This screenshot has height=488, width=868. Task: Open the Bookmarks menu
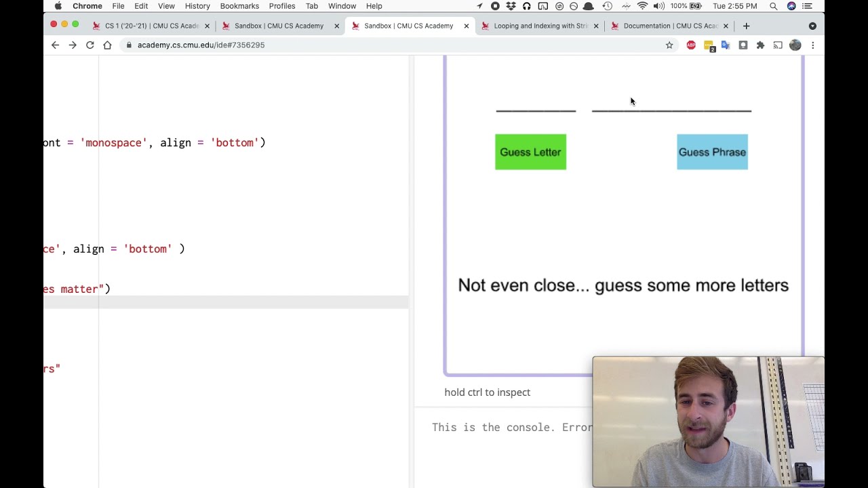(x=239, y=6)
